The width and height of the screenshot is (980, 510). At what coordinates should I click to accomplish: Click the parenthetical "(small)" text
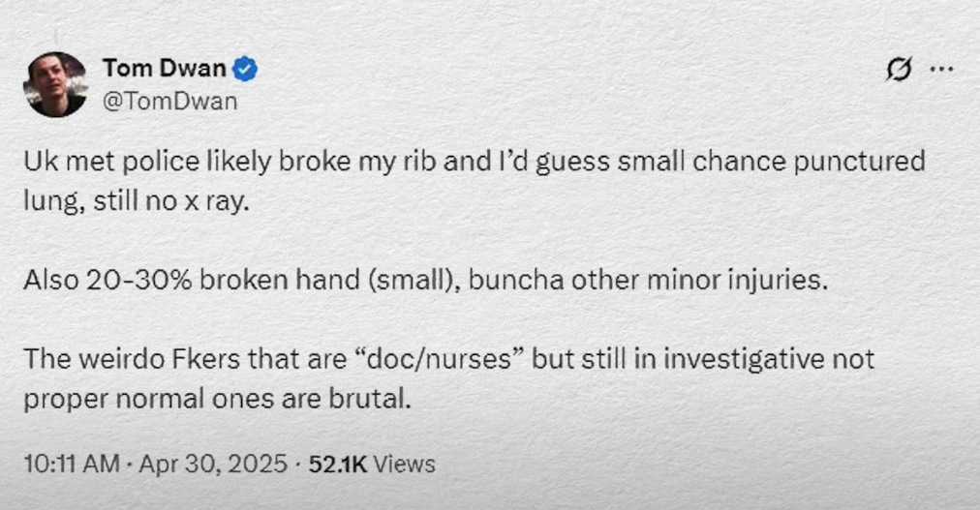click(413, 281)
